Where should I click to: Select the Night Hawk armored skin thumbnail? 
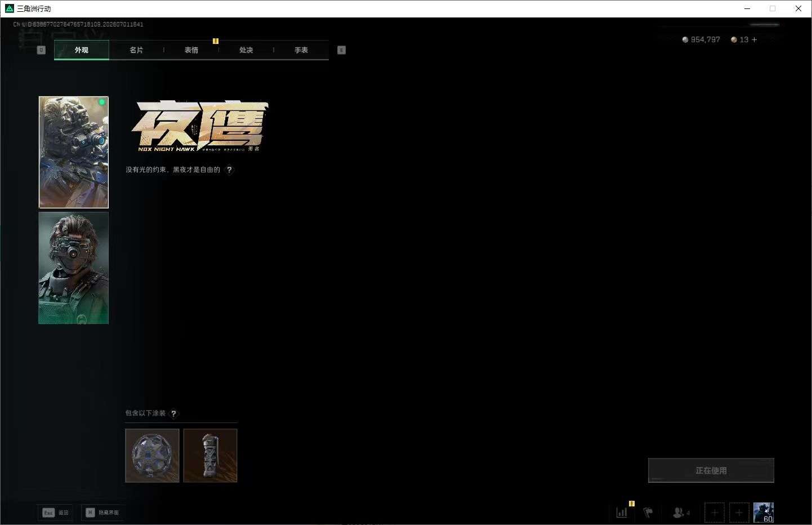point(73,152)
